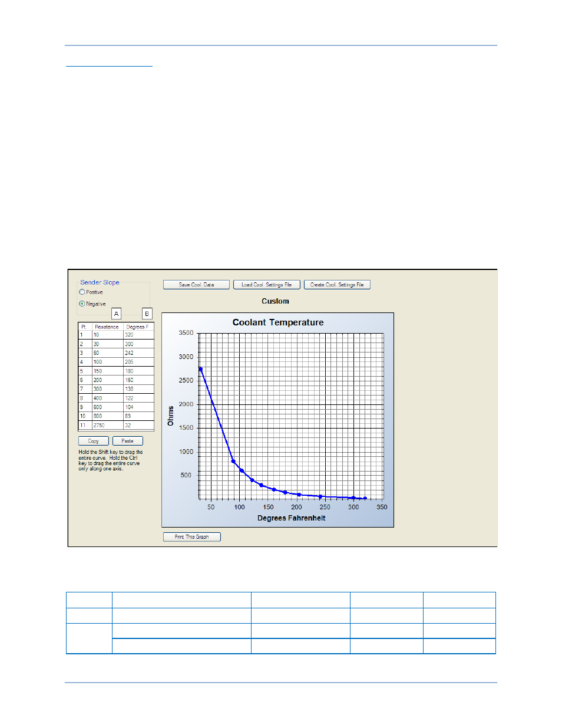Click Create Cool. Settings File button
562x728 pixels.
(337, 285)
